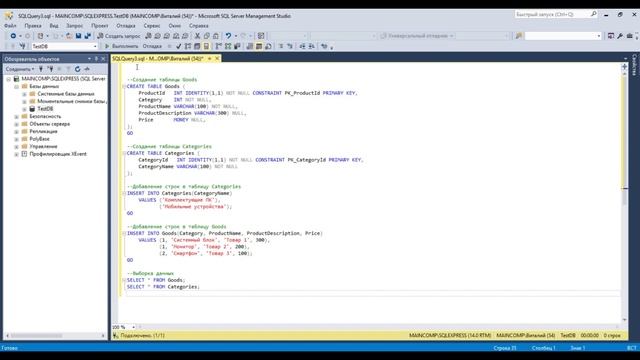640x360 pixels.
Task: Click the Results to Text toolbar icon
Action: (x=250, y=46)
